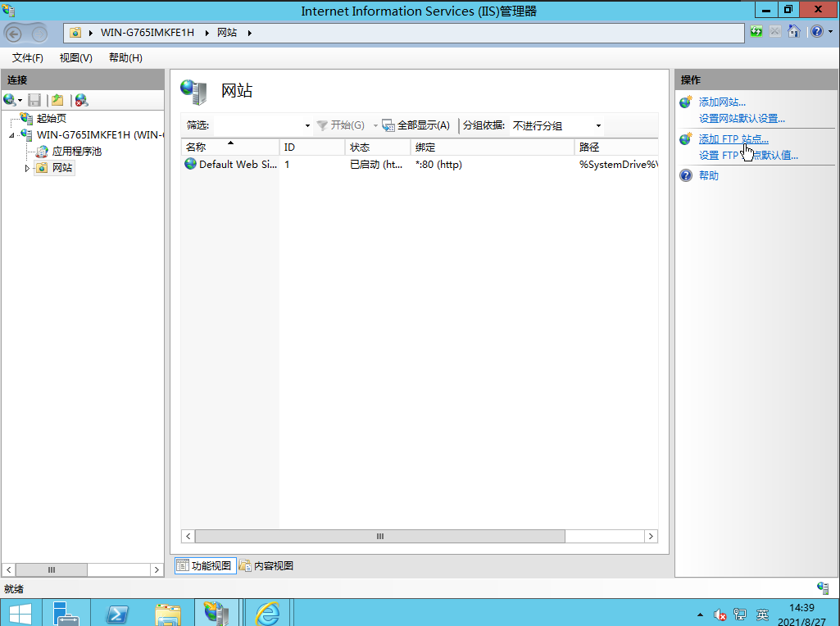
Task: Click the network tray icon
Action: [x=740, y=615]
